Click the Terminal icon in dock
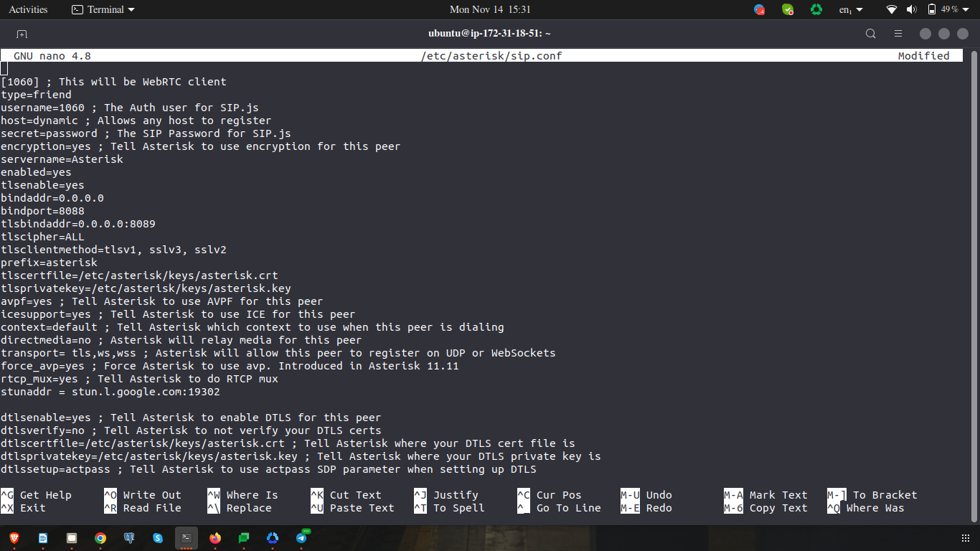This screenshot has height=551, width=980. tap(187, 537)
